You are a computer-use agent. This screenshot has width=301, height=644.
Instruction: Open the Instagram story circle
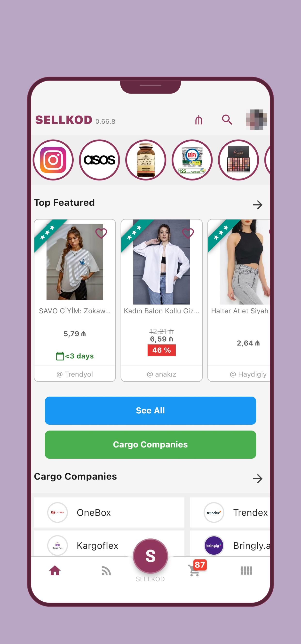coord(53,160)
